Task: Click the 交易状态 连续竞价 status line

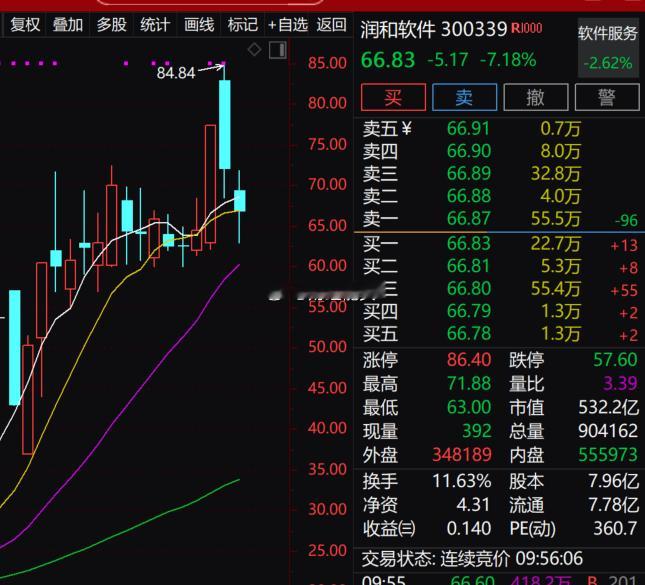Action: click(472, 558)
